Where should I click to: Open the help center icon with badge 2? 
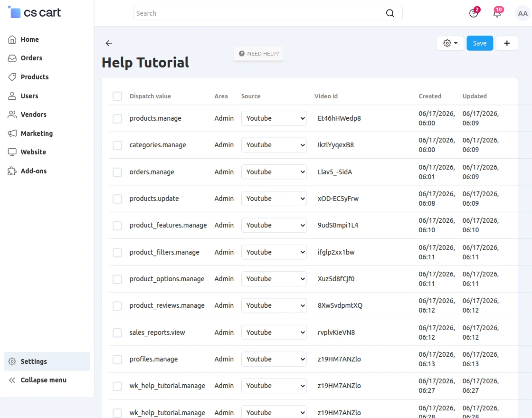click(x=474, y=13)
